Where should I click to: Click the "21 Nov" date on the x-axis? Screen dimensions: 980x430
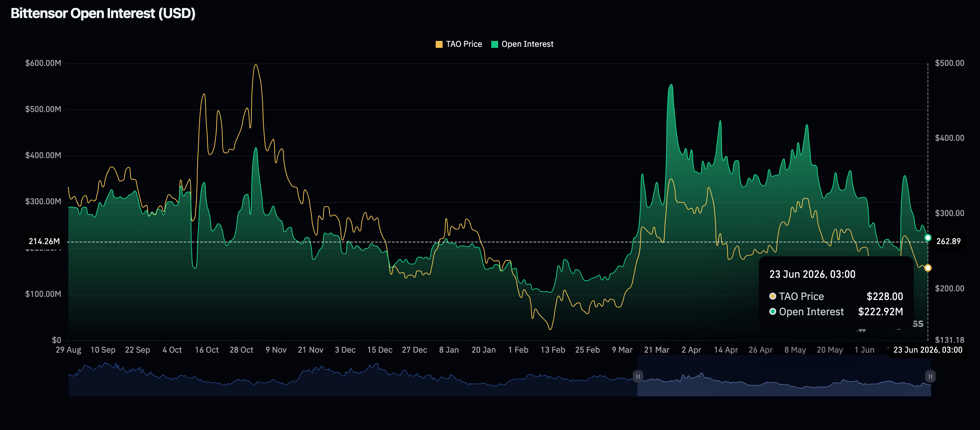pyautogui.click(x=310, y=350)
